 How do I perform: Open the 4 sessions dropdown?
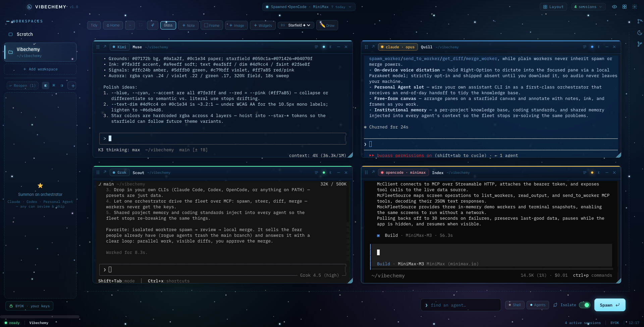point(588,7)
